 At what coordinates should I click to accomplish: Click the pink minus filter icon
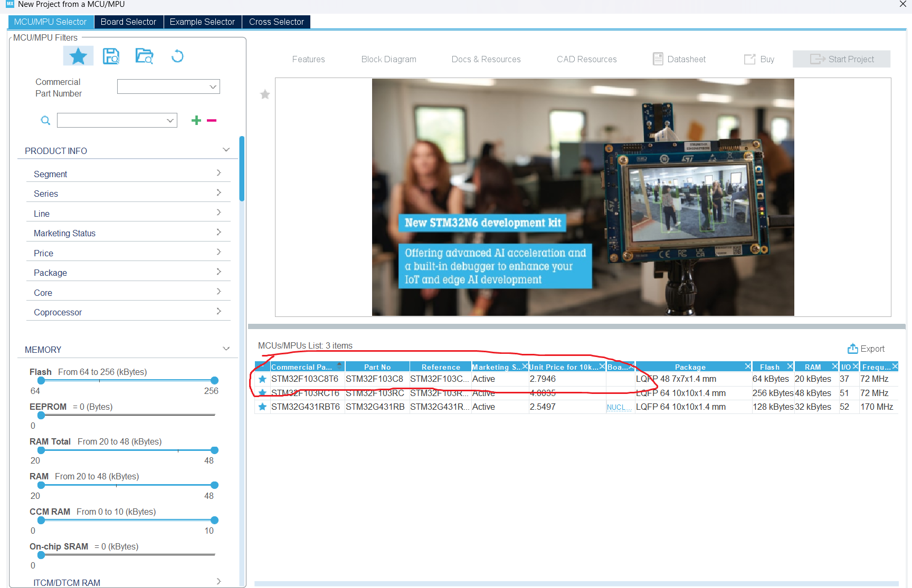[x=212, y=120]
